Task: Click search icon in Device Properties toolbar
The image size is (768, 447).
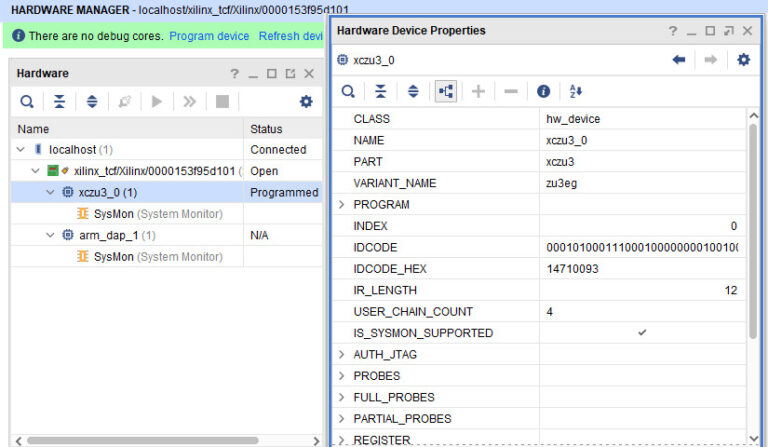Action: [348, 91]
